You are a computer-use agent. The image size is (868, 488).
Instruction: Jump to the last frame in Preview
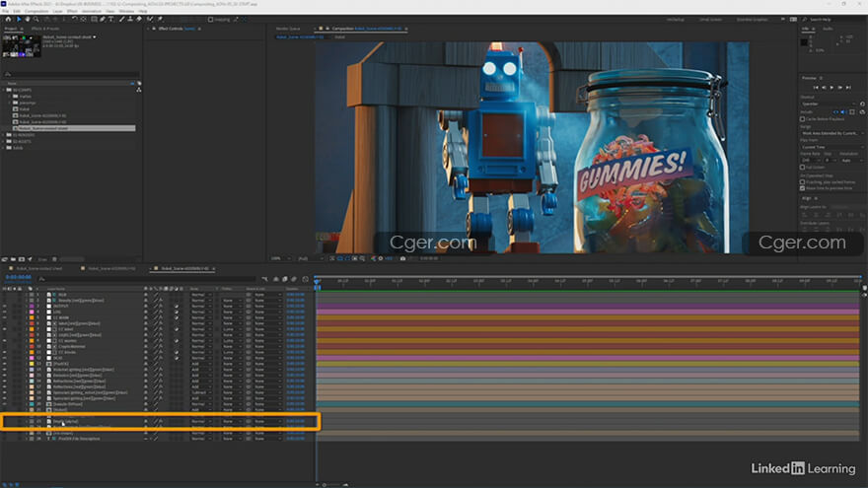(x=848, y=88)
